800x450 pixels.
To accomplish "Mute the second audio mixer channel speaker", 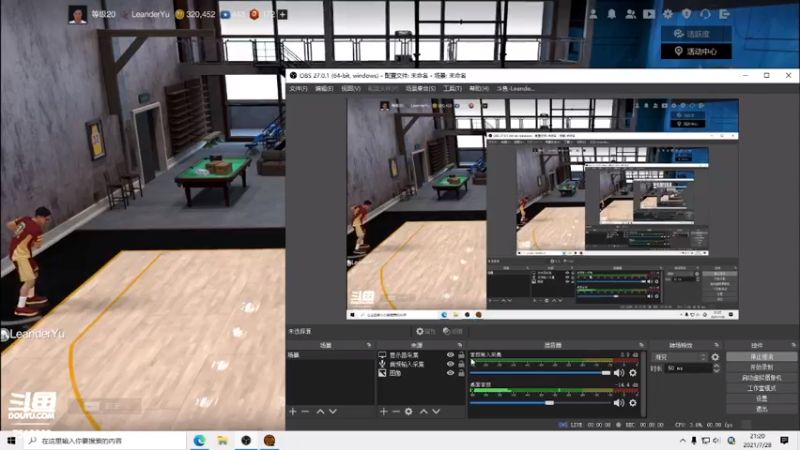I will (x=619, y=403).
